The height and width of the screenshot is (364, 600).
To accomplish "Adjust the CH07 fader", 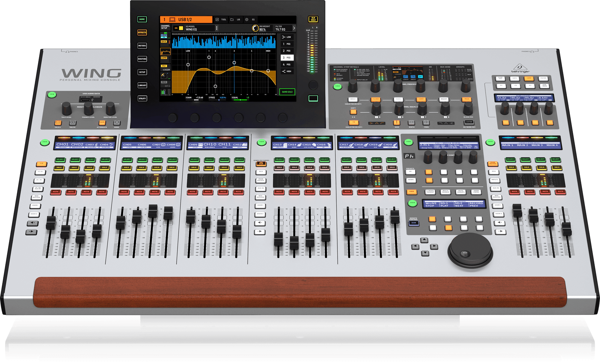I will click(x=153, y=212).
